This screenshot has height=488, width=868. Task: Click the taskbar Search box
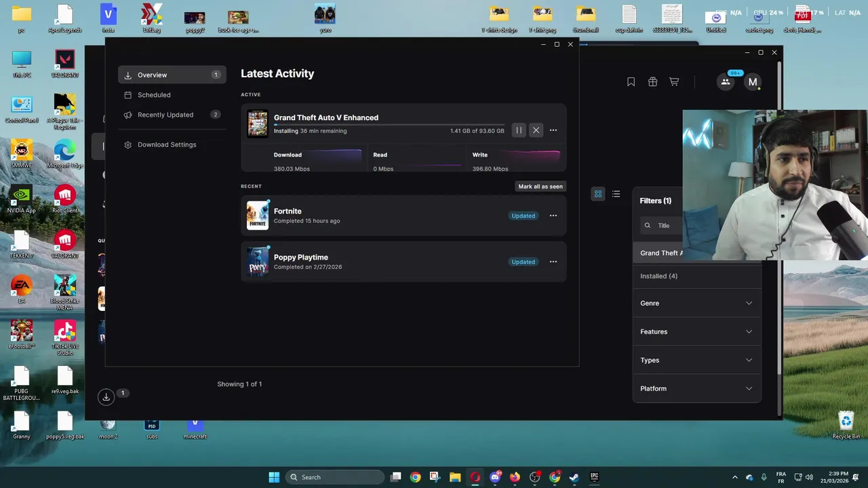pyautogui.click(x=335, y=477)
